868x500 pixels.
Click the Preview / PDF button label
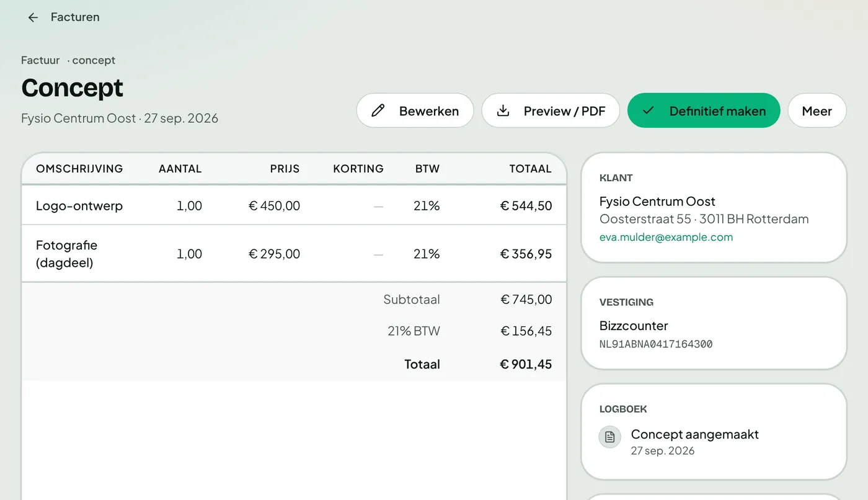[564, 111]
